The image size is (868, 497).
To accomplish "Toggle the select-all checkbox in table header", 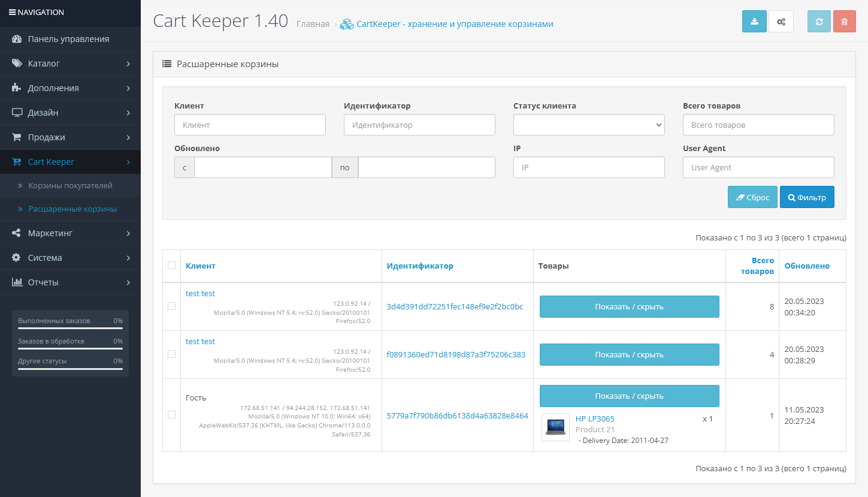I will click(x=172, y=264).
